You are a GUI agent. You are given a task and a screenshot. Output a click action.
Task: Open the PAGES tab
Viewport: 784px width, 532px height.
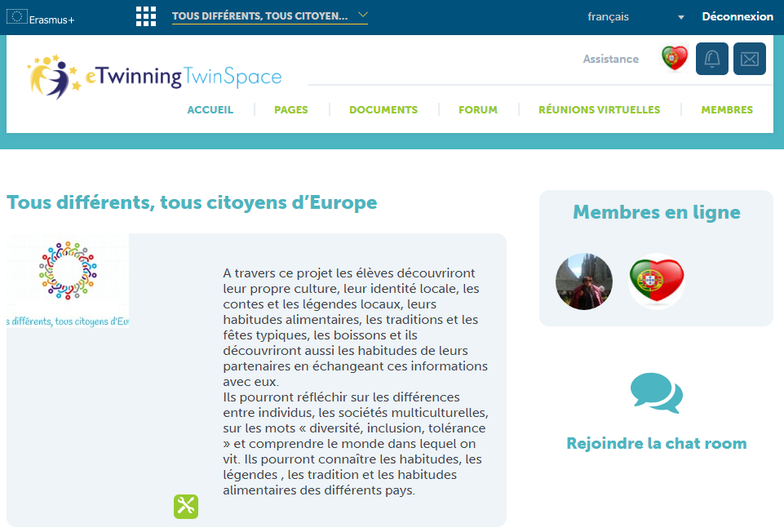tap(291, 110)
